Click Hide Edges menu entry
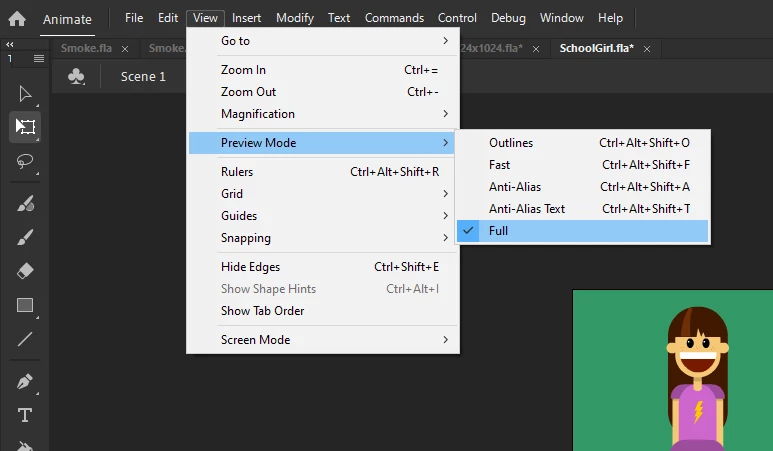773x451 pixels. pos(323,267)
